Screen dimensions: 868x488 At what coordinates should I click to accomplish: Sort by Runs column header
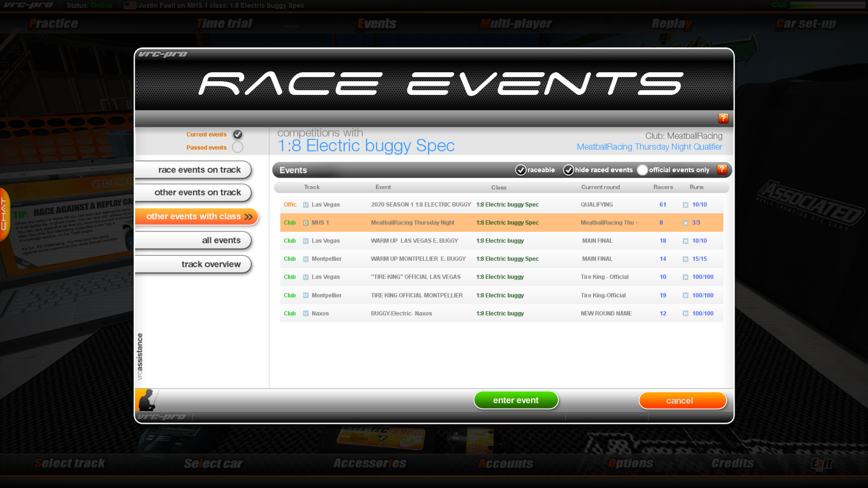(696, 187)
